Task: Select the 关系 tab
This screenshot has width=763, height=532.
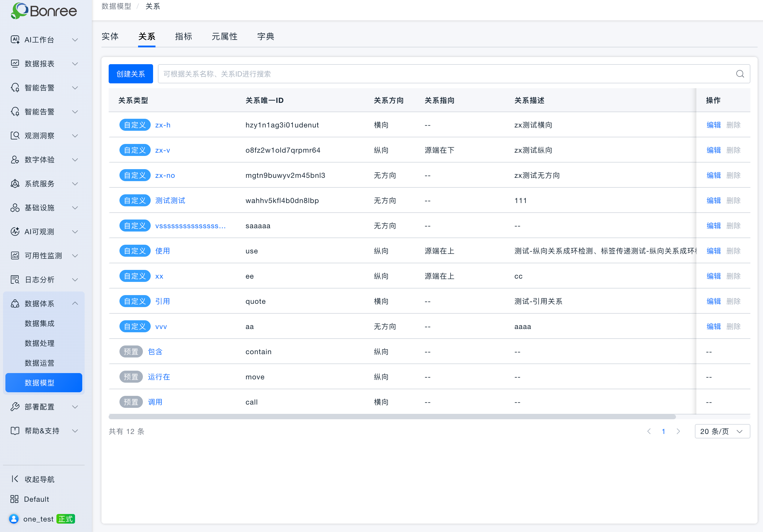Action: (x=146, y=36)
